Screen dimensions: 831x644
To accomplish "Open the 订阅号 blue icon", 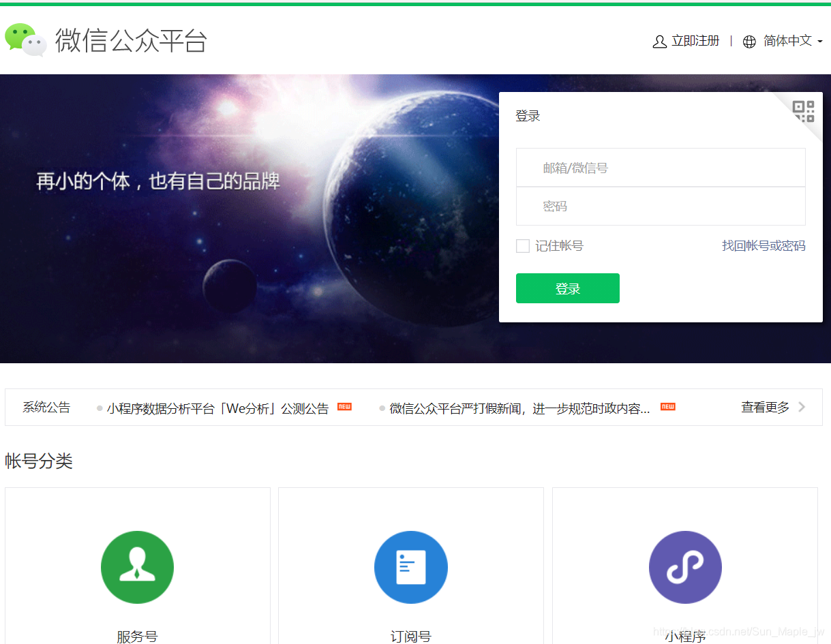I will click(x=411, y=567).
